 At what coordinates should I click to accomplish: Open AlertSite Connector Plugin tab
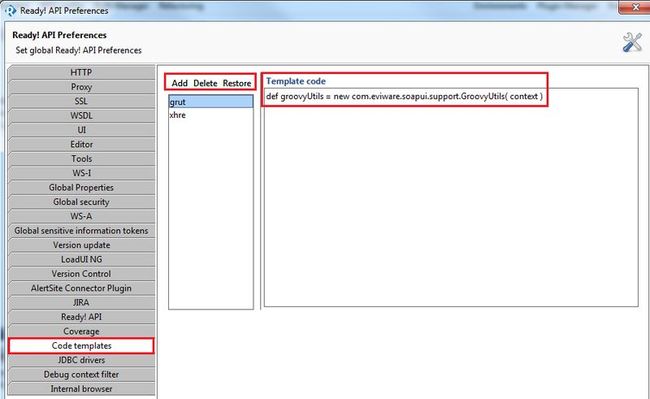pos(81,288)
